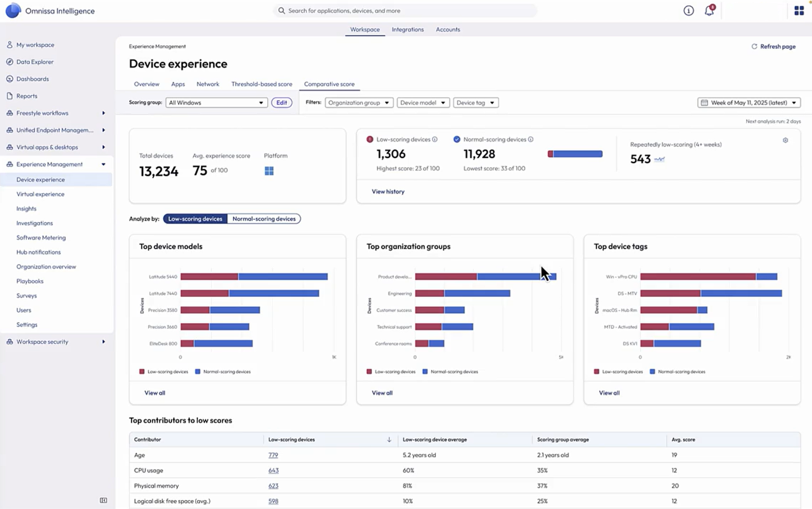Open Software Metering in sidebar
812x509 pixels.
[x=41, y=238]
